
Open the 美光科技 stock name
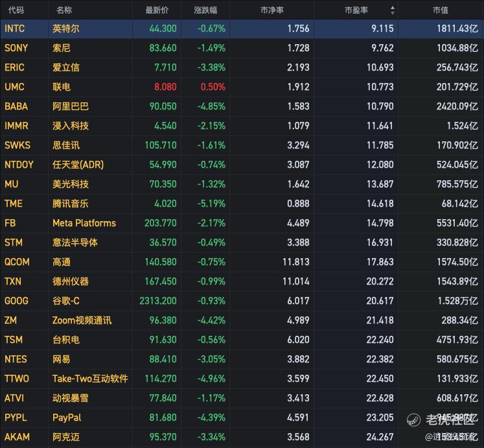[71, 185]
